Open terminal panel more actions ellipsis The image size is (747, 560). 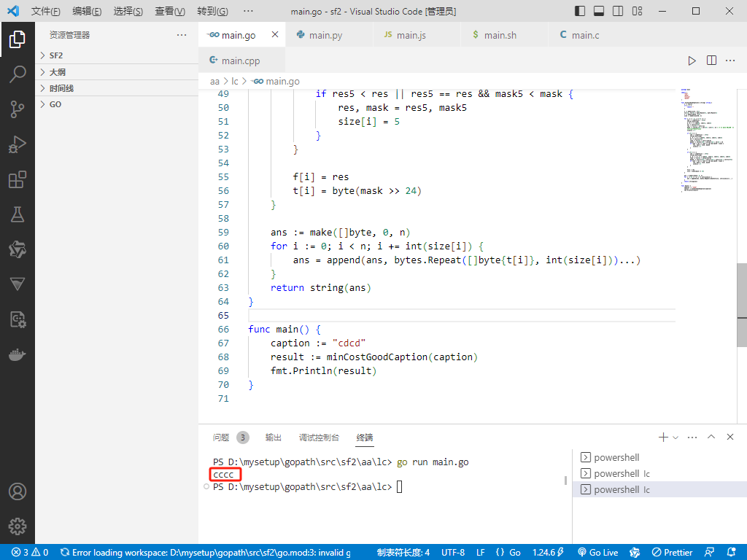click(x=692, y=437)
